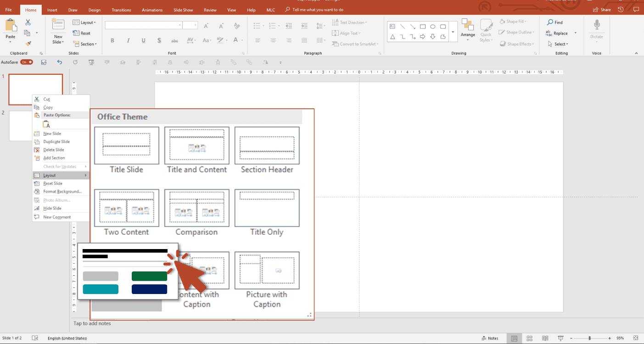Open the Replace dropdown arrow
Screen dimensions: 644x344
point(575,33)
